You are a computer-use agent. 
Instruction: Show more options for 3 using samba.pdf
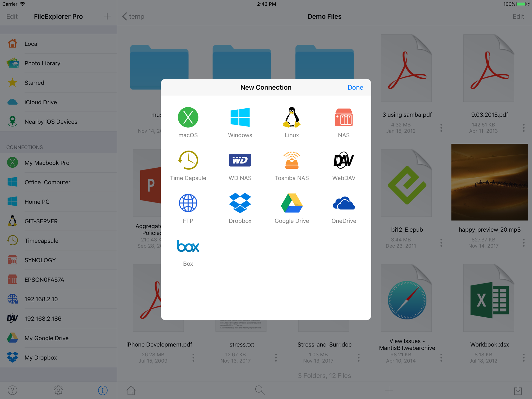click(441, 128)
